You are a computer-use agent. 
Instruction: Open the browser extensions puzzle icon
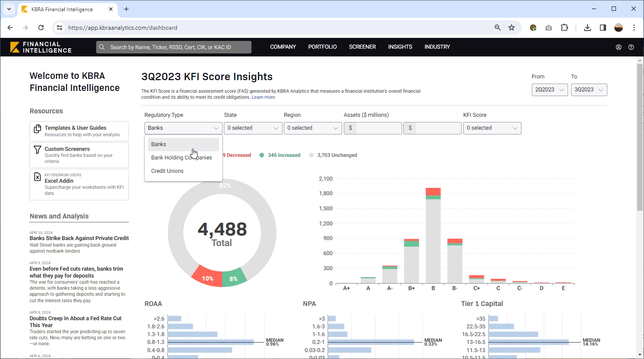tap(564, 27)
